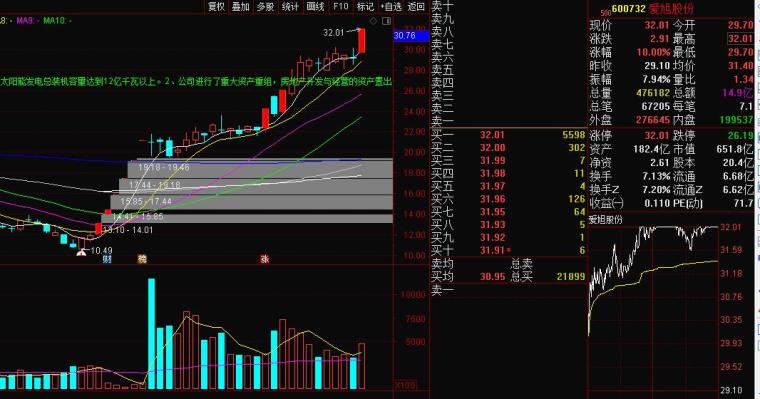Click the 资产 value 182.4亿

651,149
